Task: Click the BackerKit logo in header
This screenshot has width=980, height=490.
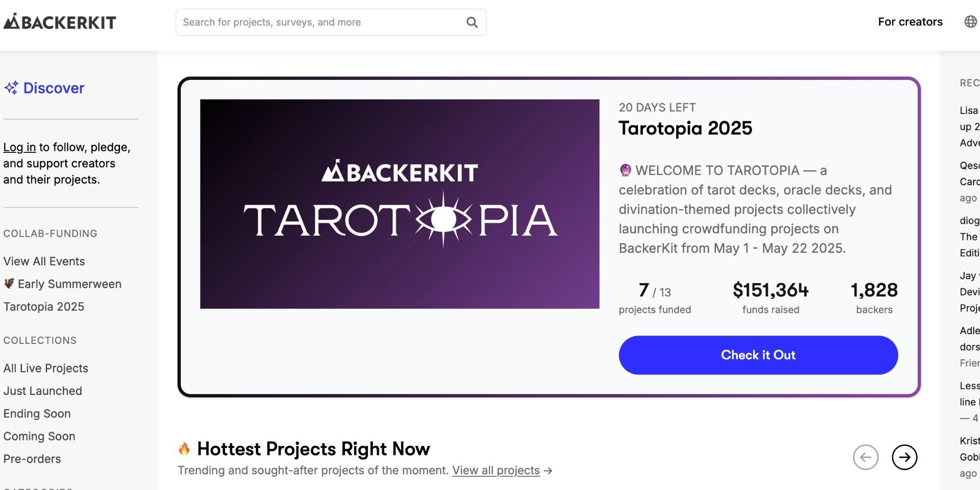Action: [x=60, y=22]
